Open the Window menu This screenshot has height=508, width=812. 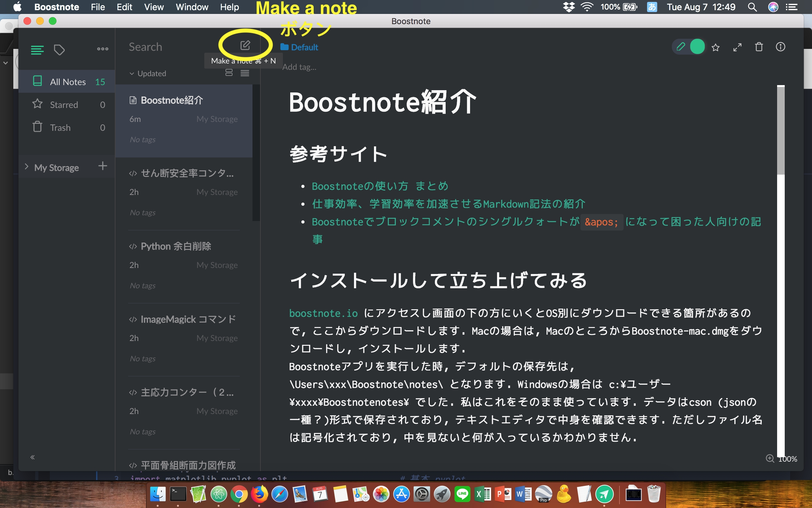coord(192,7)
